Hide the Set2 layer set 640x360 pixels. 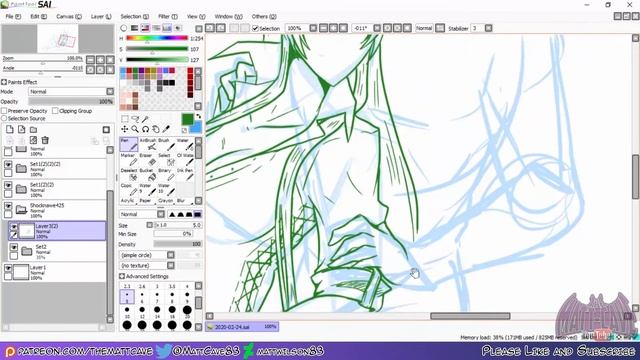[x=14, y=247]
